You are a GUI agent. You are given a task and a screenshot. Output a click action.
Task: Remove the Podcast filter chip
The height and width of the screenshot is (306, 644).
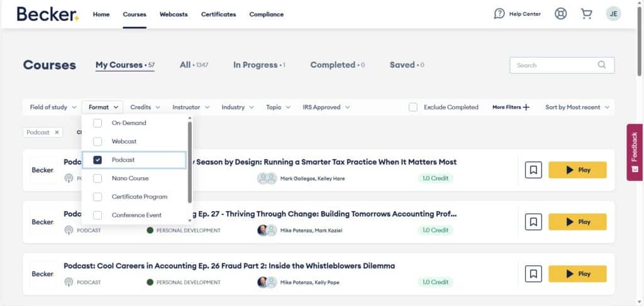[x=57, y=133]
